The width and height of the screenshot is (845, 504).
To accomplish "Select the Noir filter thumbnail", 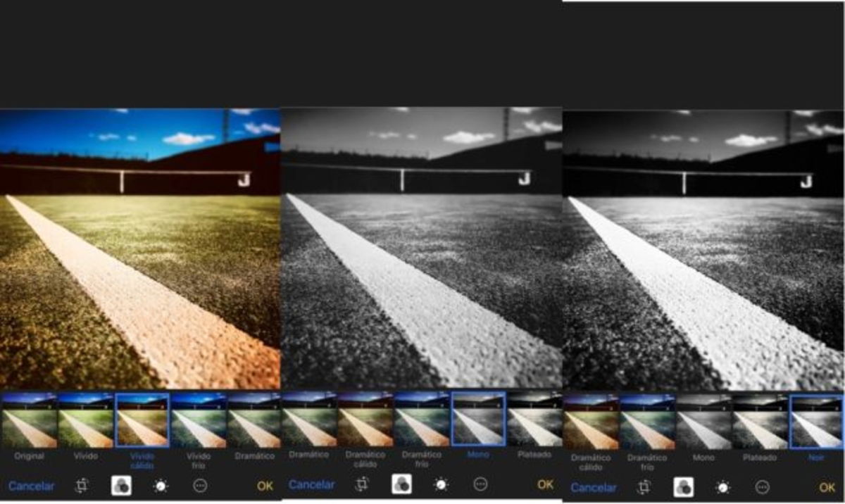I will (816, 422).
